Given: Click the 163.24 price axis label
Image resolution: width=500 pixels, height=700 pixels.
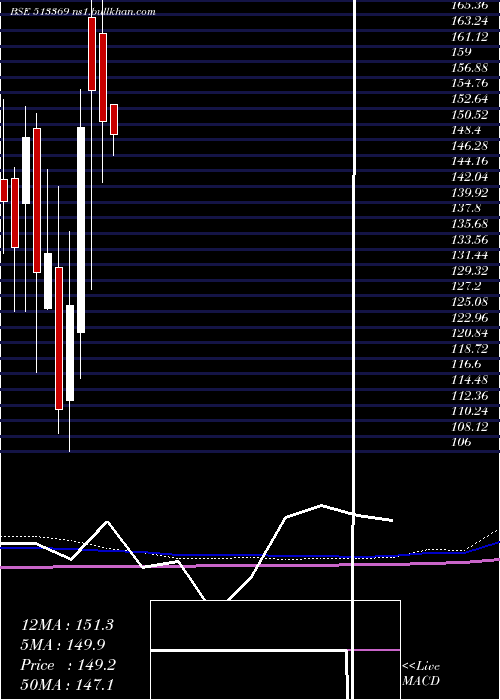Looking at the screenshot, I should tap(469, 21).
